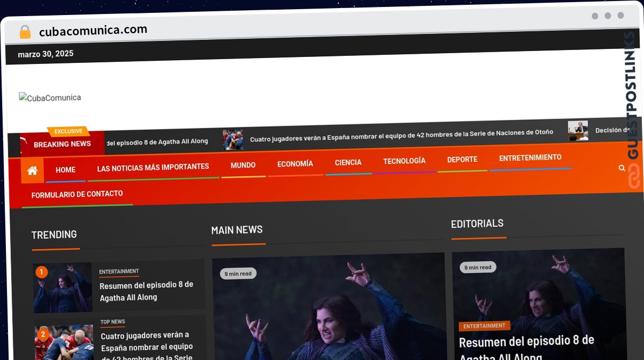Screen dimensions: 644x360
Task: Click trending rugby thumbnail numbered 2
Action: coord(64,342)
